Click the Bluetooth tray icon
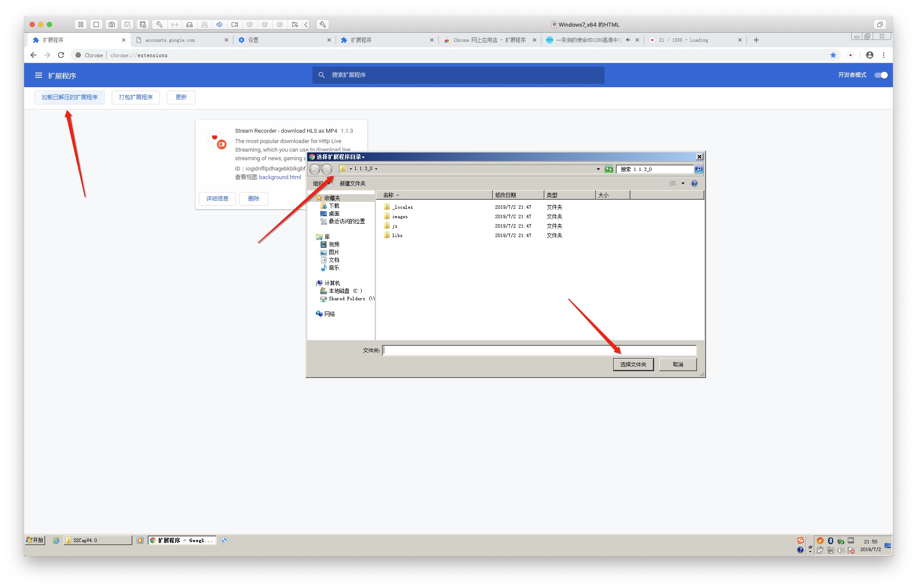Image resolution: width=917 pixels, height=588 pixels. (831, 541)
